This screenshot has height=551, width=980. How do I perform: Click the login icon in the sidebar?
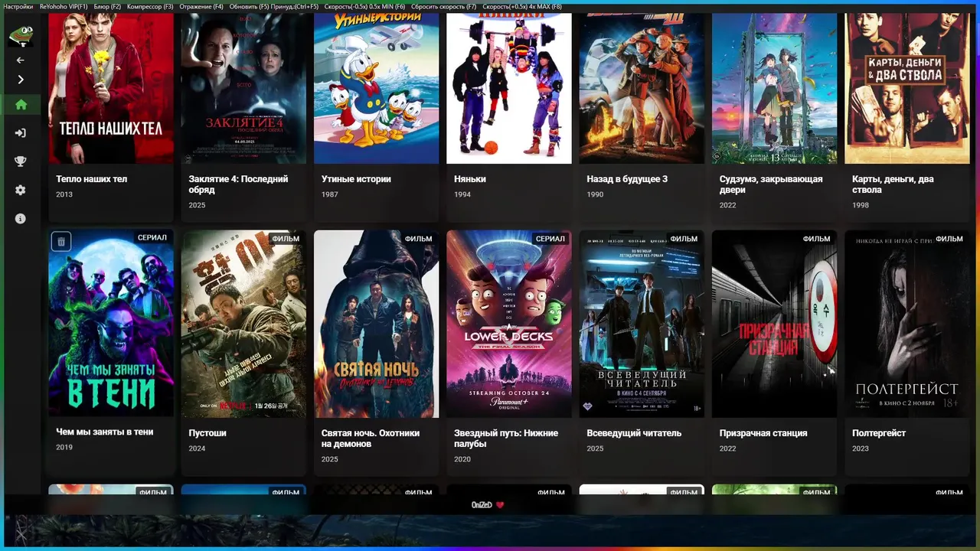21,133
